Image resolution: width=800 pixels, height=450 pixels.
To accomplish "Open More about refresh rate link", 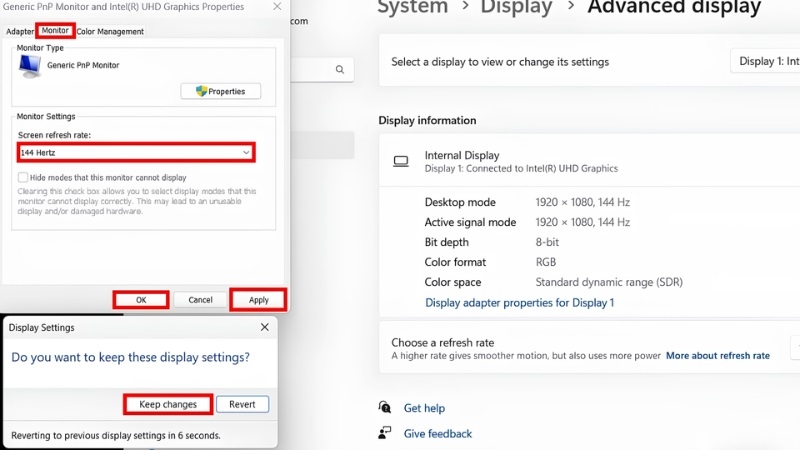I will [x=718, y=356].
